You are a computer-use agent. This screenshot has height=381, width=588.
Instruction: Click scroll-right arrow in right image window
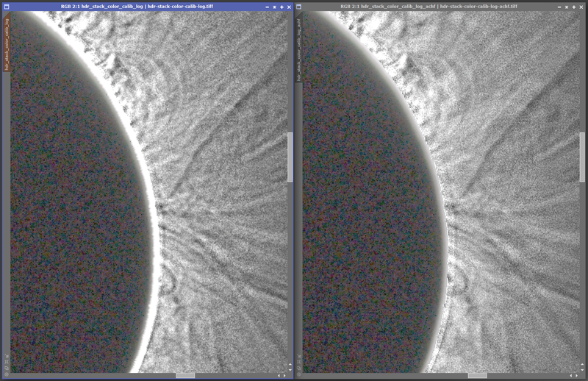577,375
